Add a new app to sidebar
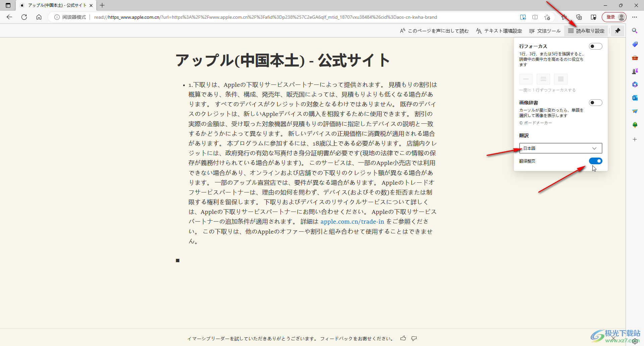This screenshot has width=644, height=346. coord(635,139)
